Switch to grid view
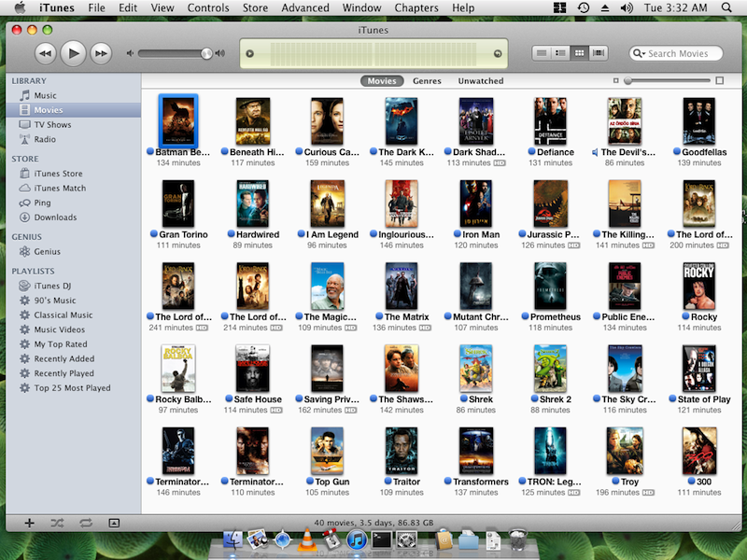Image resolution: width=747 pixels, height=560 pixels. click(x=579, y=53)
